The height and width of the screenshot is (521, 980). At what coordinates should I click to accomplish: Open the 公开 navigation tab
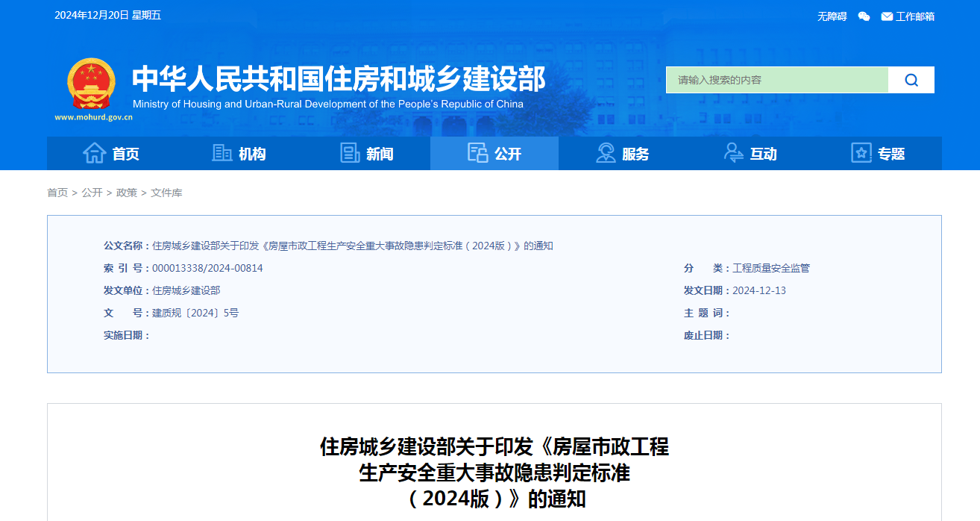pos(494,154)
